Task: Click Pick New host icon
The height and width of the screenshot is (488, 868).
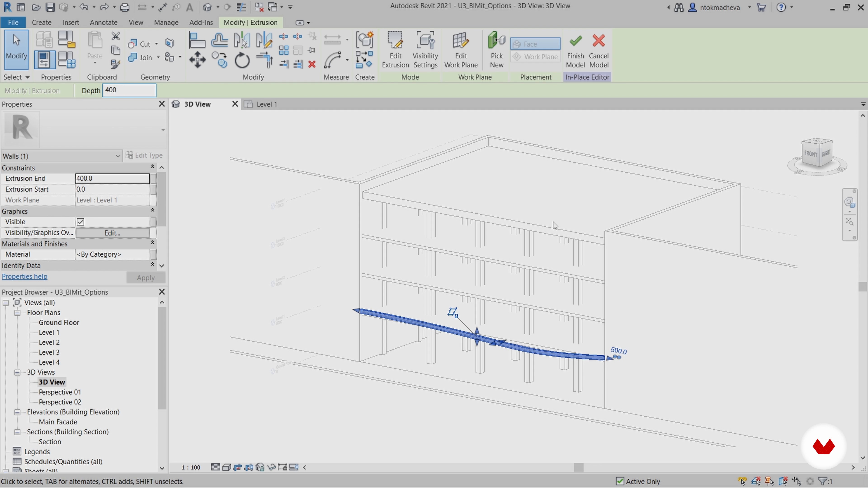Action: [x=497, y=50]
